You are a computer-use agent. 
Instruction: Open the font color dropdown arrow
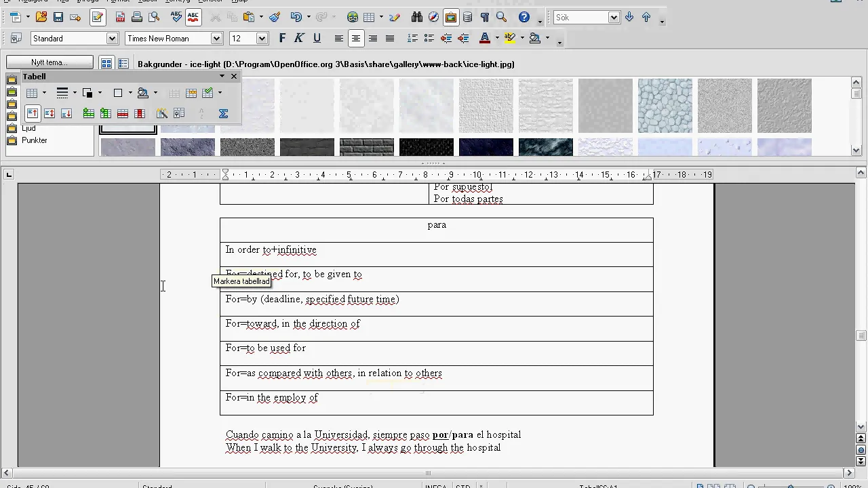497,39
